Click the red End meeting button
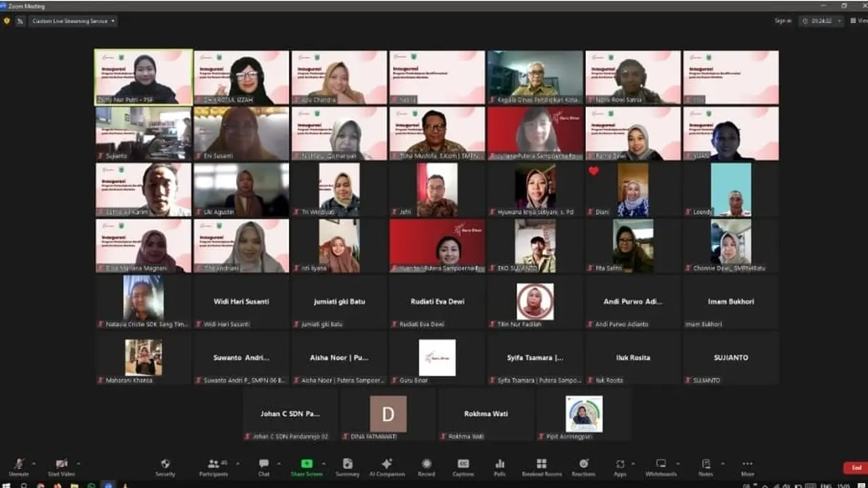This screenshot has width=868, height=488. (856, 468)
